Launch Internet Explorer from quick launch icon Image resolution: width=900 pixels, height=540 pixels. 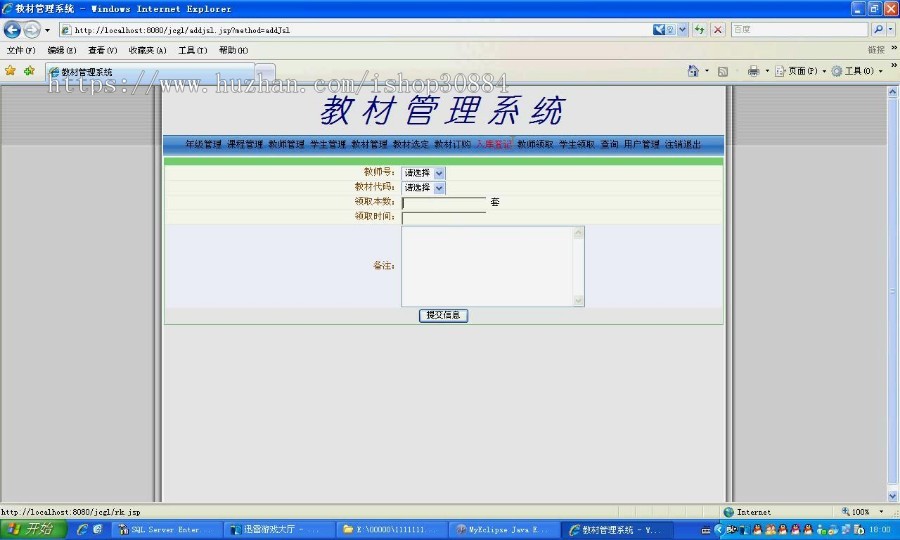coord(82,529)
